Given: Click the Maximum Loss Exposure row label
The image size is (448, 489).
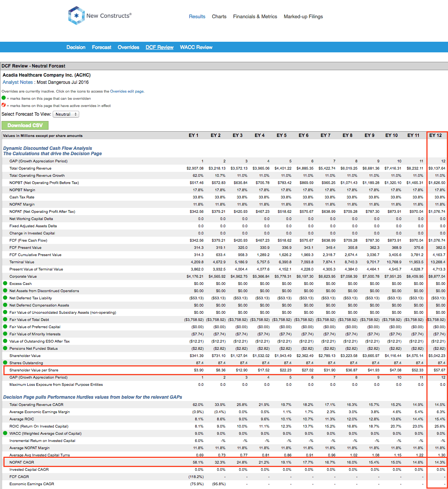Looking at the screenshot, I should click(x=56, y=385).
